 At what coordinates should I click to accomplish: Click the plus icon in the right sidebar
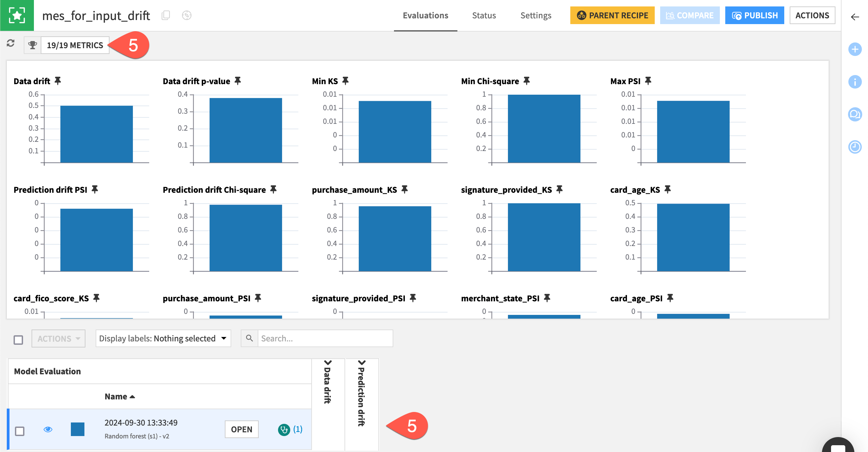[x=855, y=50]
